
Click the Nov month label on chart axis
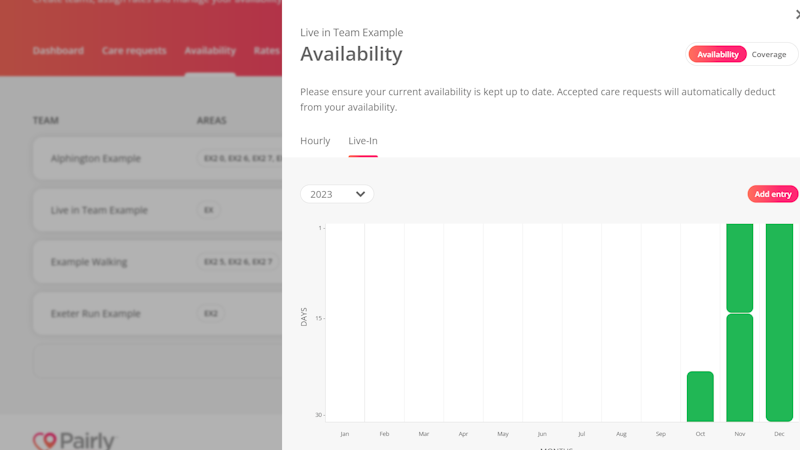point(739,434)
